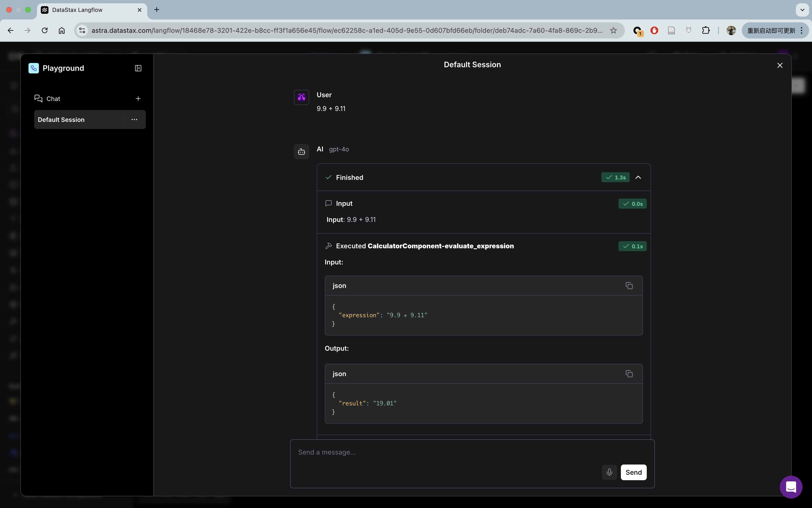Image resolution: width=812 pixels, height=508 pixels.
Task: Click the Chat section icon
Action: click(38, 98)
